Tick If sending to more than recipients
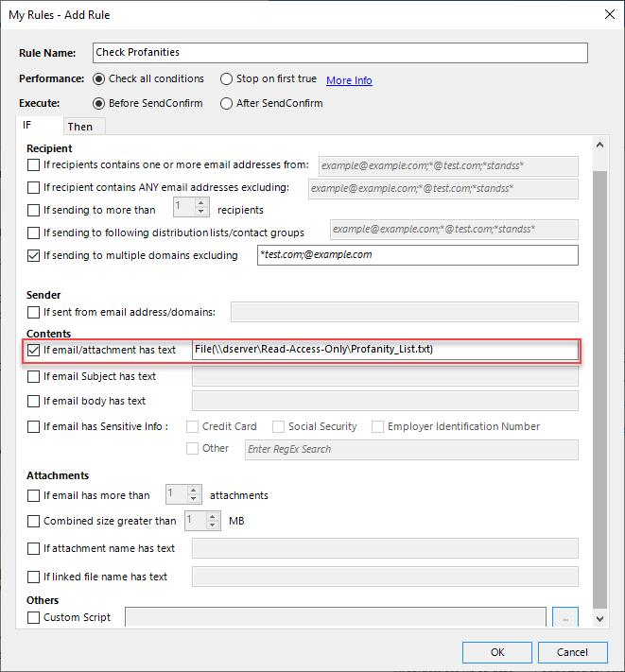The width and height of the screenshot is (625, 672). pos(33,210)
